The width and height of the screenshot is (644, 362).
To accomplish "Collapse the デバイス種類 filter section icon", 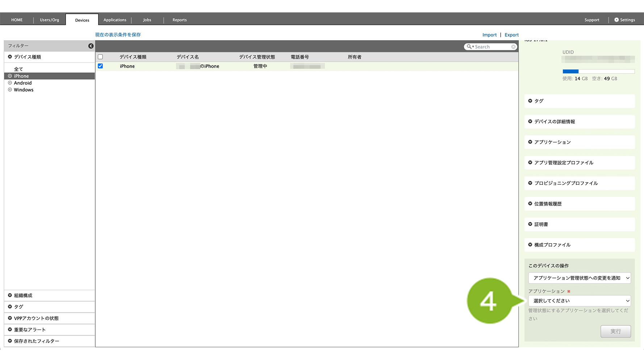I will 10,57.
